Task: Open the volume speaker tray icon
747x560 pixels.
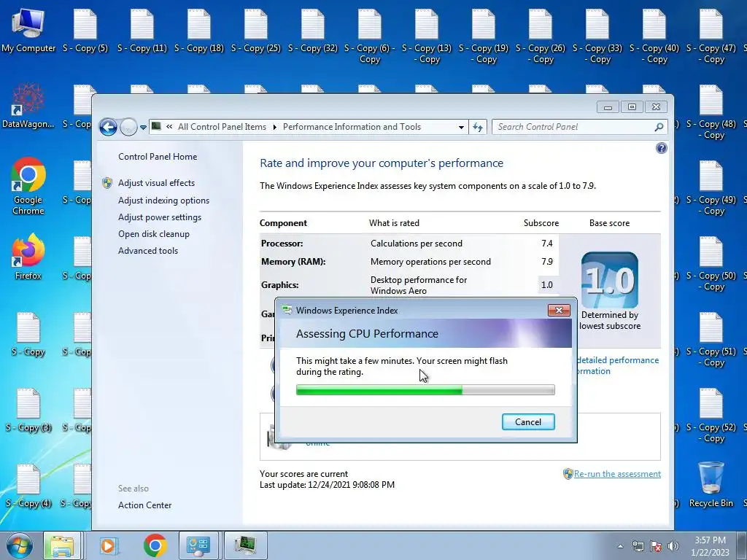Action: pos(673,546)
